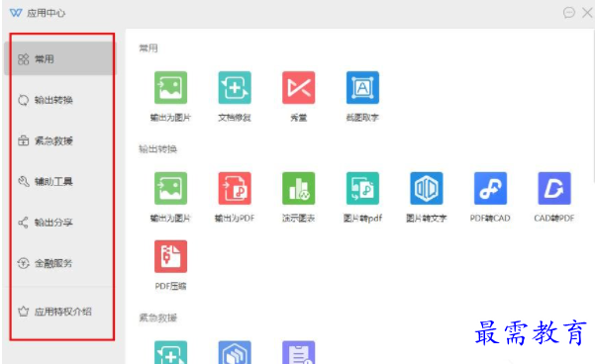Switch to the 输出分享 sidebar category
The height and width of the screenshot is (364, 595).
click(x=59, y=223)
